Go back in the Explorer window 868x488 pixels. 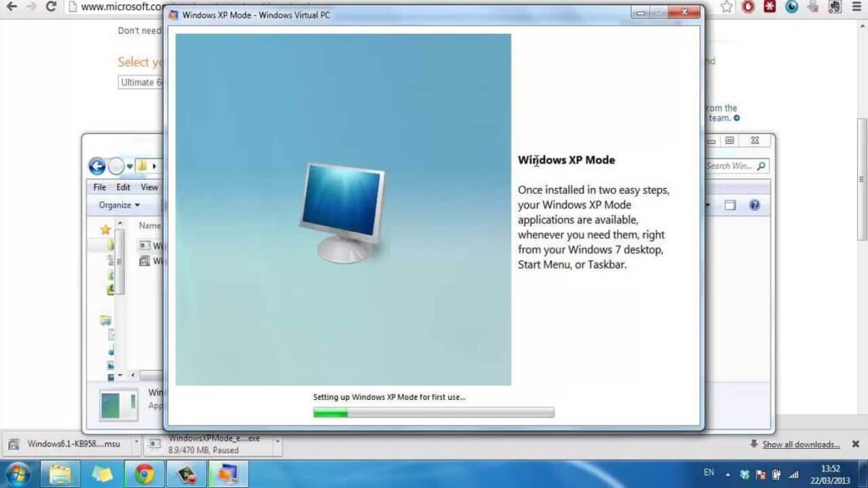click(x=97, y=166)
